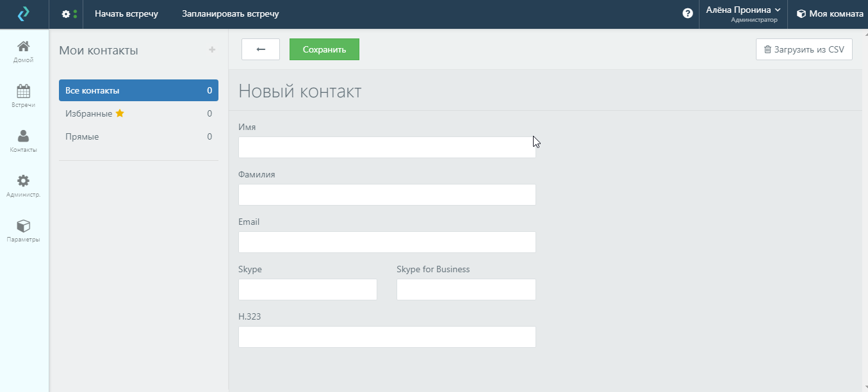Select the Прямые contacts list
The height and width of the screenshot is (392, 868).
[138, 136]
